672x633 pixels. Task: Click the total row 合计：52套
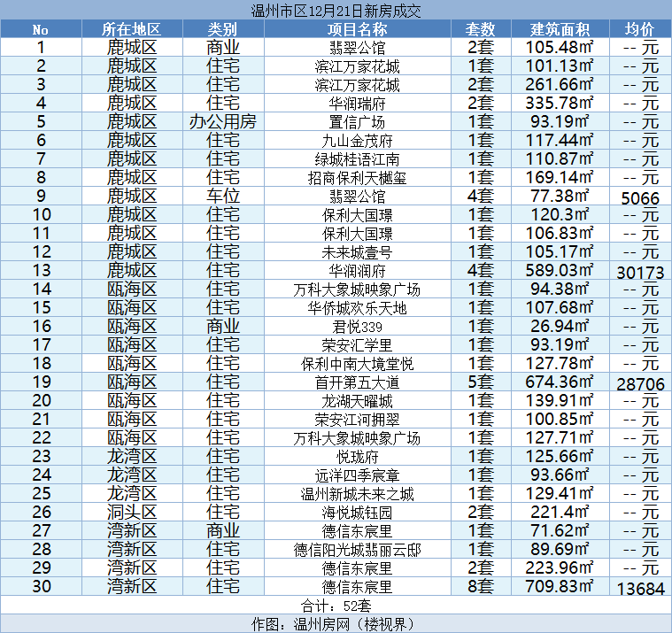coord(336,606)
